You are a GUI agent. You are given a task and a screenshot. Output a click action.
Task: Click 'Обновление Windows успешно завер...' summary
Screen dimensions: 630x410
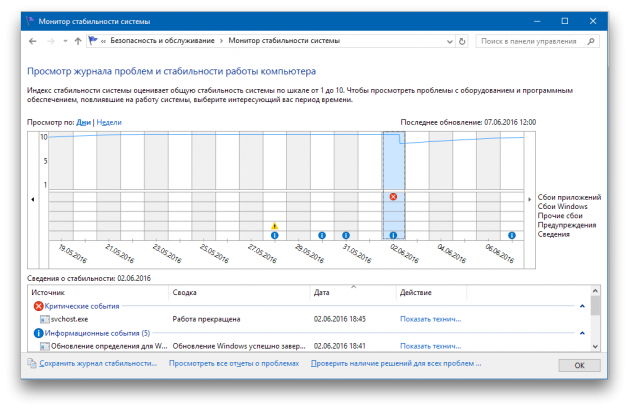[x=239, y=346]
